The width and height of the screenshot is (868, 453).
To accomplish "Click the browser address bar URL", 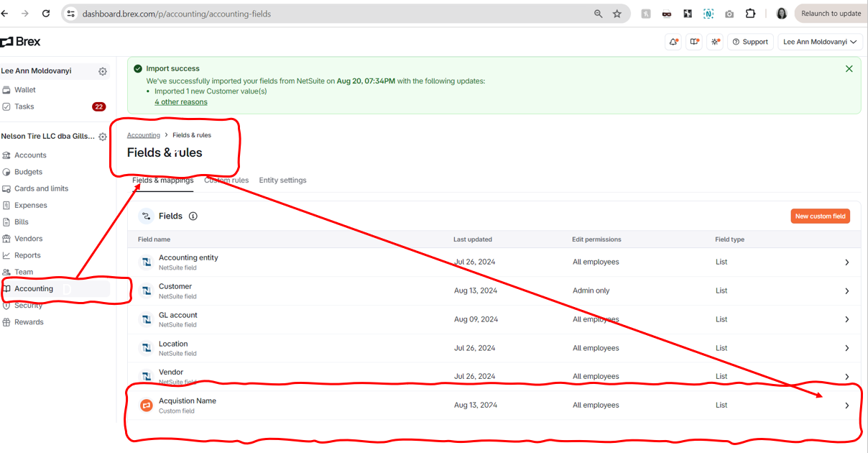I will tap(177, 14).
